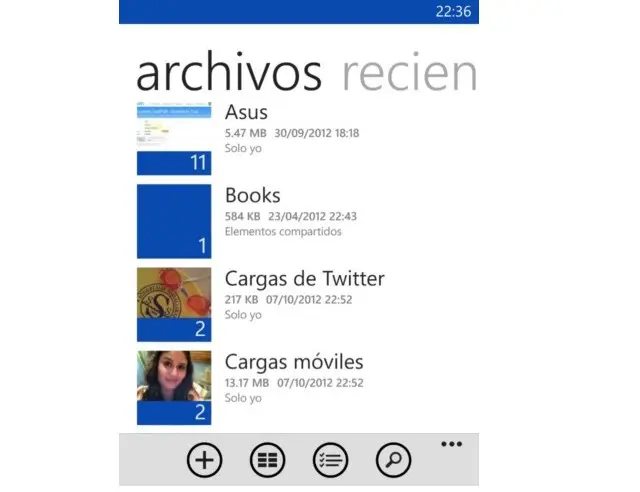Switch to thumbnail grid view icon

[267, 459]
